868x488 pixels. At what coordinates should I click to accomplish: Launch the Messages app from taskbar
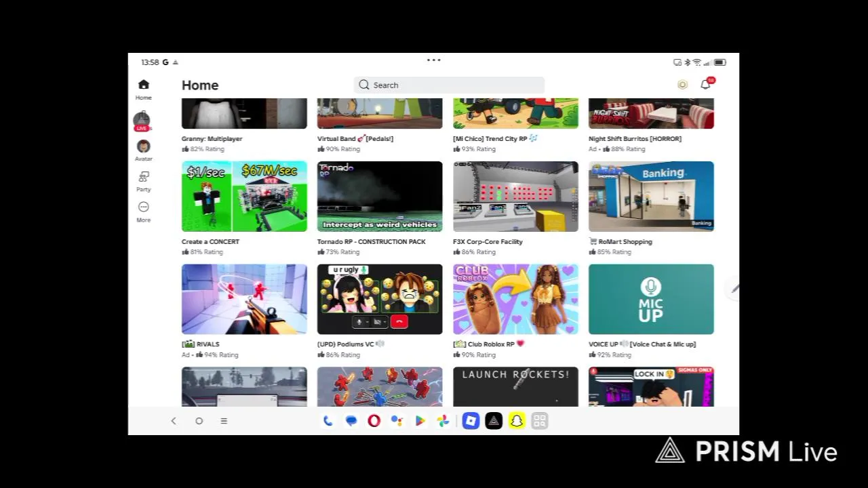tap(351, 421)
